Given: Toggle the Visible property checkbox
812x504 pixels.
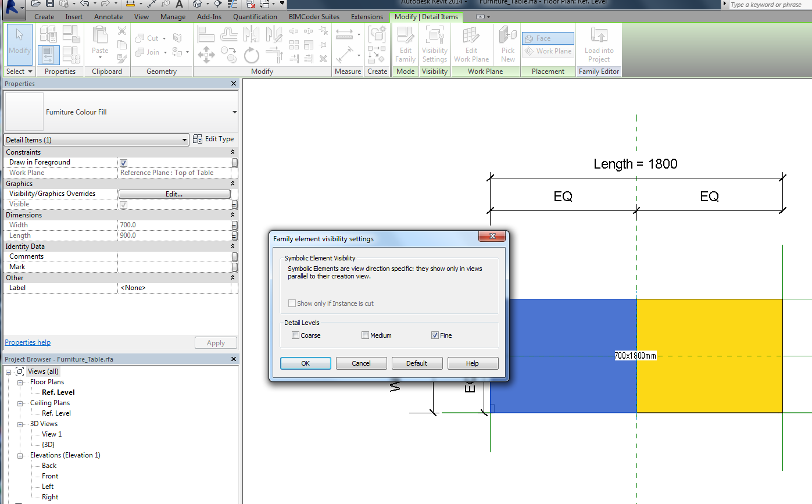Looking at the screenshot, I should coord(123,205).
